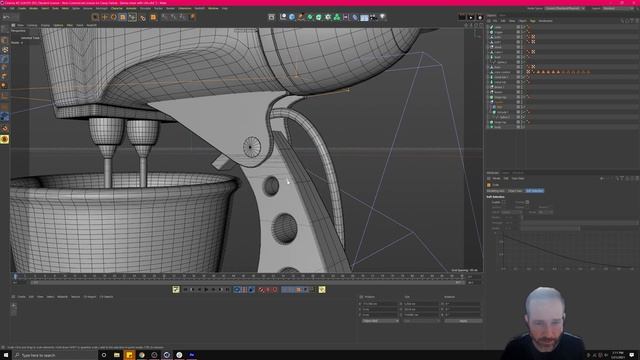Image resolution: width=640 pixels, height=360 pixels.
Task: Click the Render View clapper icon
Action: [462, 17]
